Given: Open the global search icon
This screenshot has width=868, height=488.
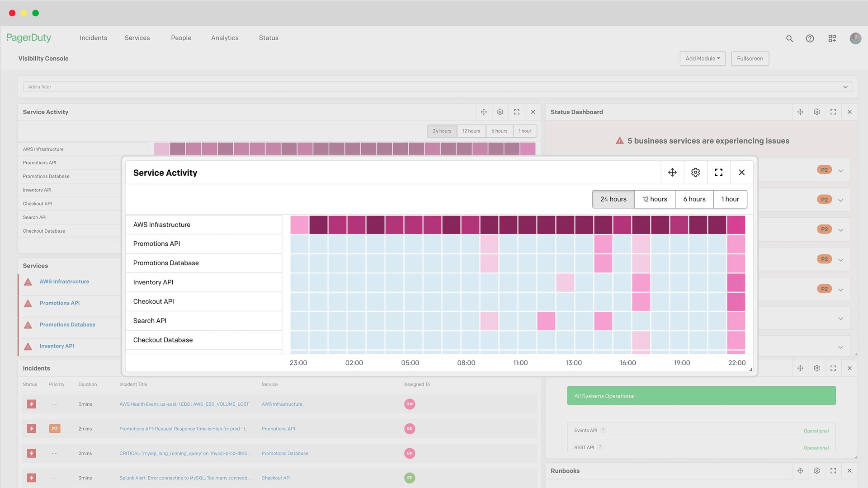Looking at the screenshot, I should point(789,38).
